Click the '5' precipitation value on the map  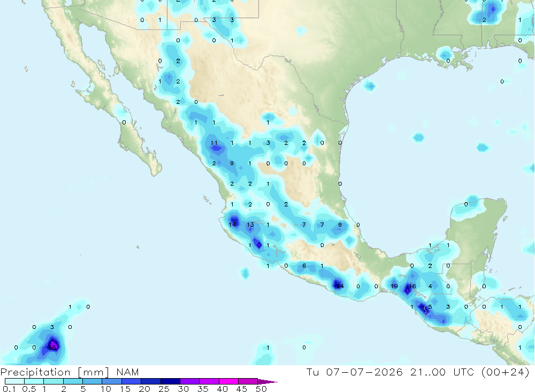(430, 307)
